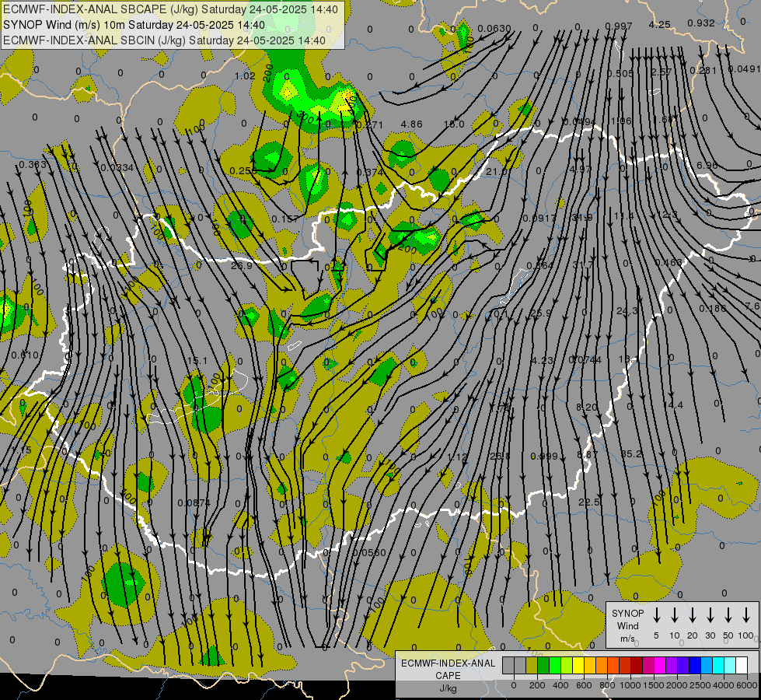Click the SYNOP label in wind legend
This screenshot has width=761, height=700.
[x=627, y=613]
